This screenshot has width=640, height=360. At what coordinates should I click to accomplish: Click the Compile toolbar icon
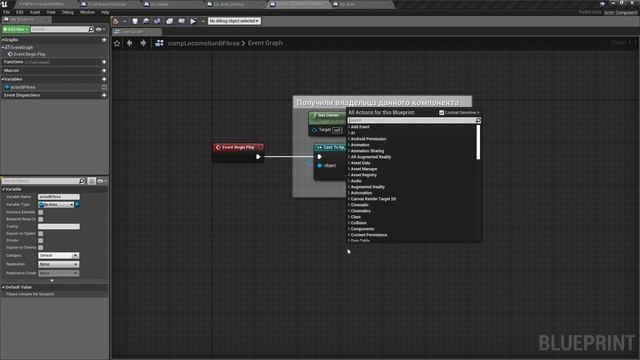click(116, 21)
